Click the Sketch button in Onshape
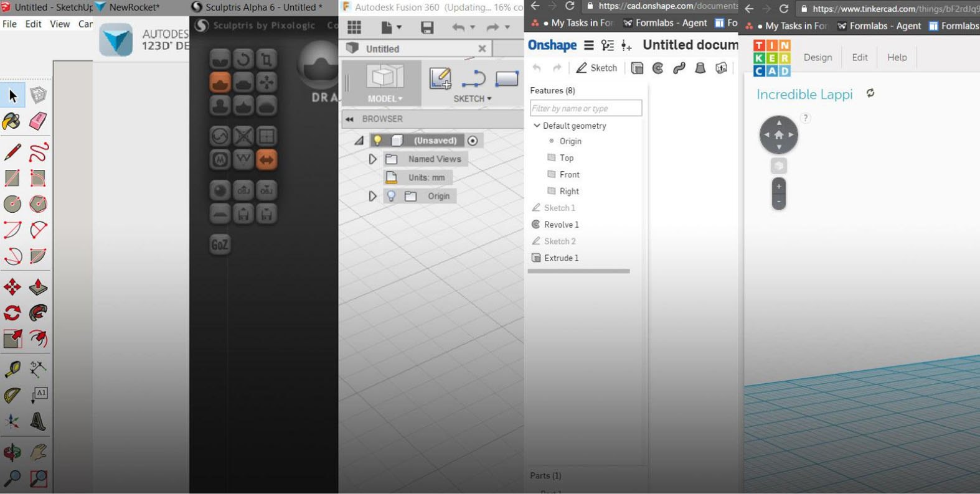The width and height of the screenshot is (980, 494). [x=596, y=68]
